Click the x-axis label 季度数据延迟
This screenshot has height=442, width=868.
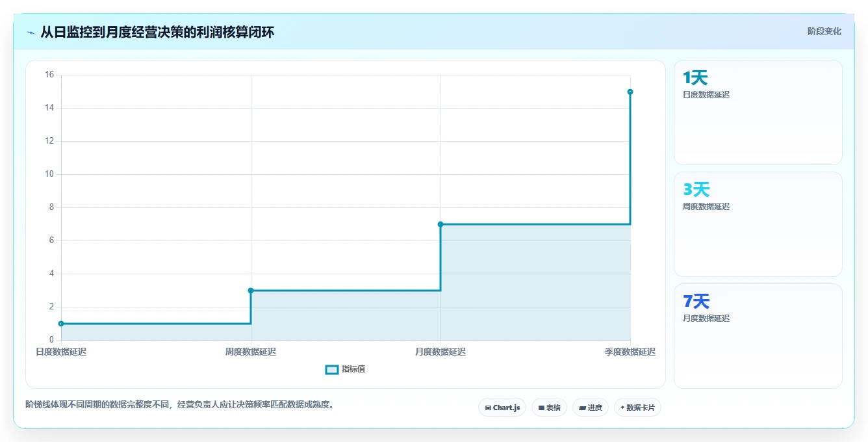point(630,352)
